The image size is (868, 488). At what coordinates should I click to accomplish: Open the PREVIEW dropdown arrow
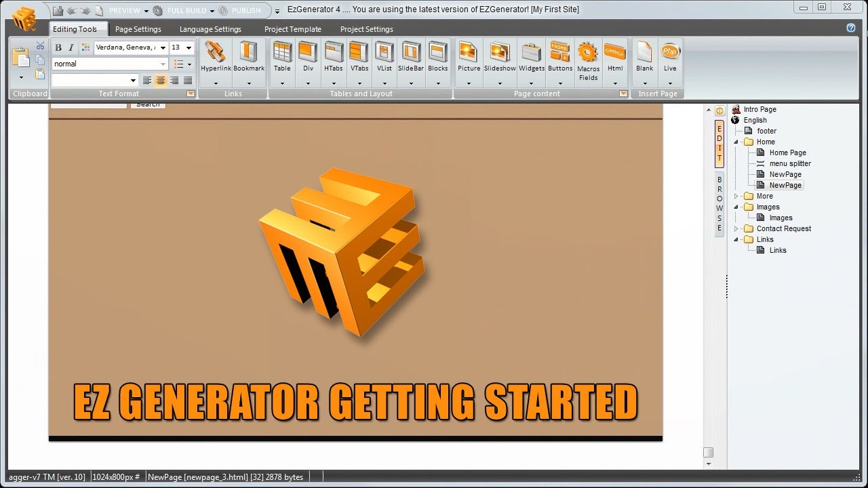tap(146, 11)
